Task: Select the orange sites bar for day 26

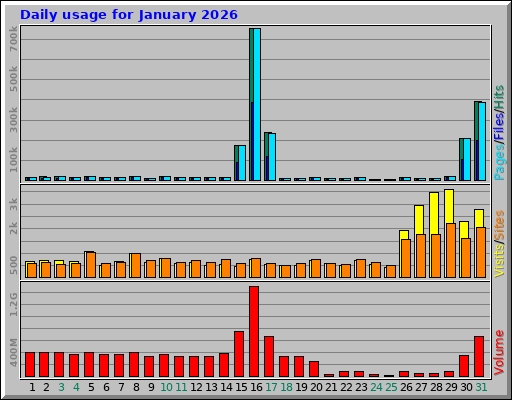Action: click(x=406, y=258)
